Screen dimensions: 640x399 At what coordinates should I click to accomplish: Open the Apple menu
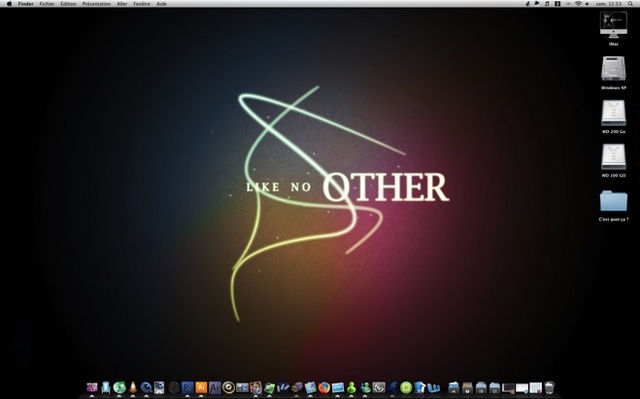[9, 4]
